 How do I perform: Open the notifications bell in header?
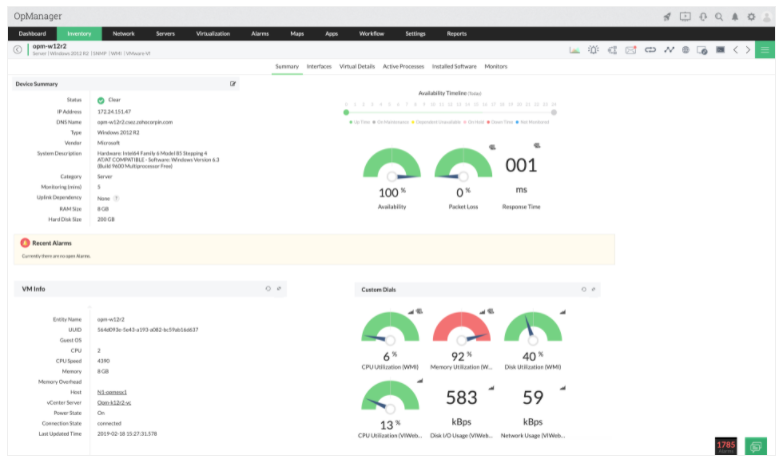click(x=735, y=16)
